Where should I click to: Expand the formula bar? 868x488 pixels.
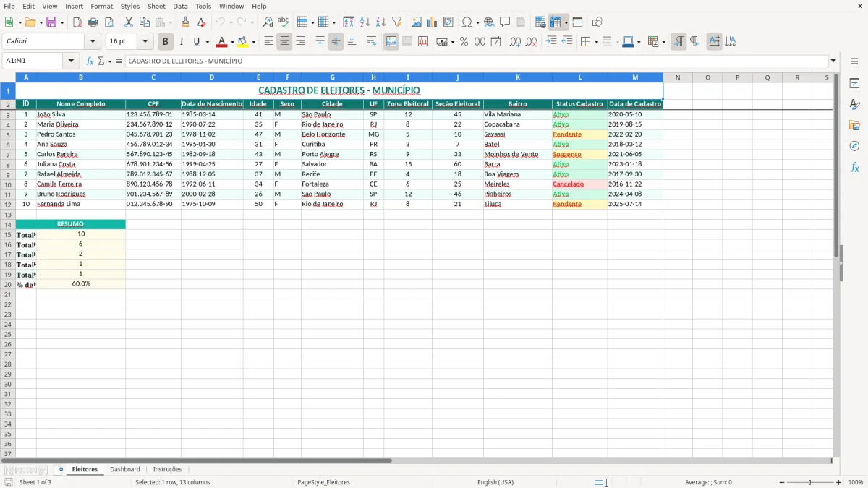[x=833, y=61]
